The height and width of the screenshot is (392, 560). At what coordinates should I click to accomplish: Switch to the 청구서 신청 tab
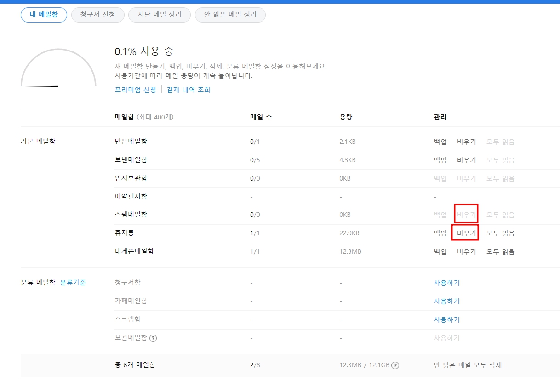(97, 14)
